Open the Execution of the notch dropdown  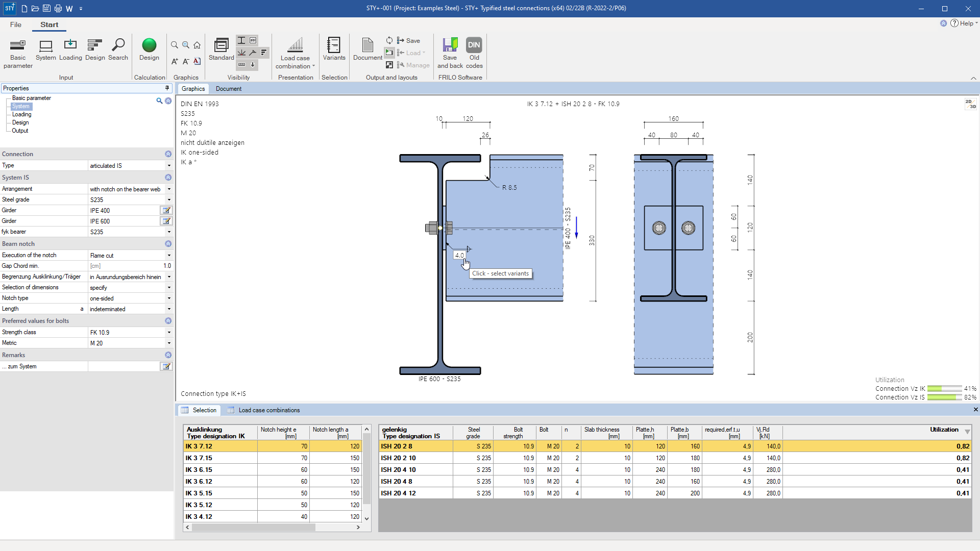[x=169, y=256]
